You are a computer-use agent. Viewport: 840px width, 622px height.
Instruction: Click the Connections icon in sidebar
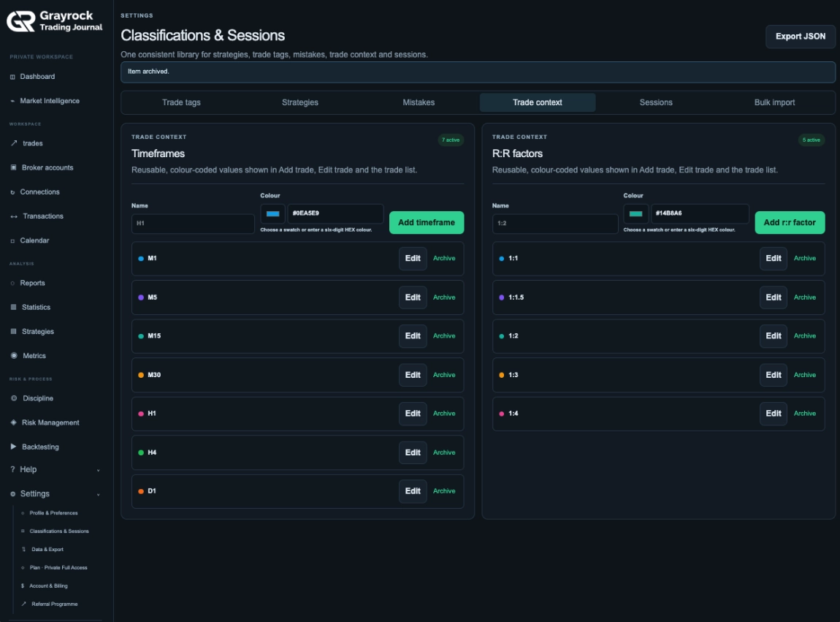(12, 192)
